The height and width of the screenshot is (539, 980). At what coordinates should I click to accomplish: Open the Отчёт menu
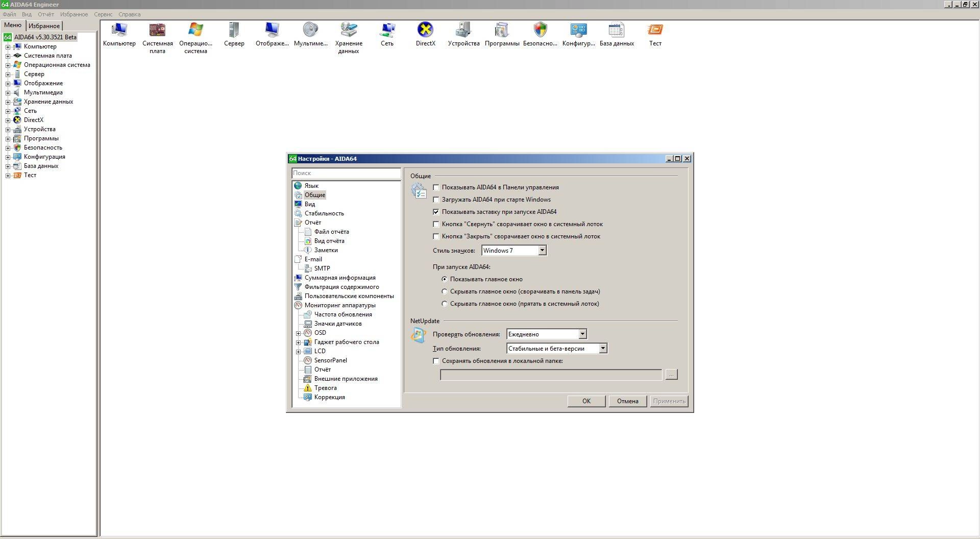[46, 14]
